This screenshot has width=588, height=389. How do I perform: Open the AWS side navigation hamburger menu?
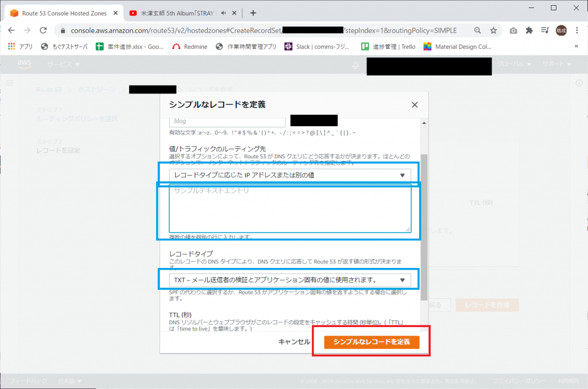10,83
